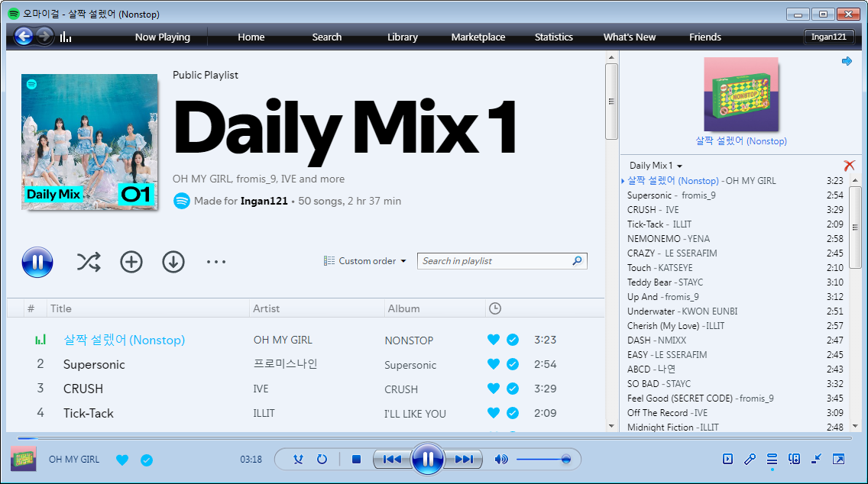Shuffle the Daily Mix 1 playlist
This screenshot has height=484, width=868.
[89, 262]
